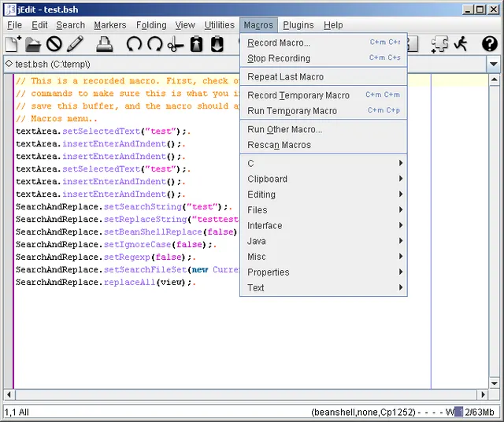The width and height of the screenshot is (504, 422).
Task: Open a file using the folder icon
Action: point(33,44)
